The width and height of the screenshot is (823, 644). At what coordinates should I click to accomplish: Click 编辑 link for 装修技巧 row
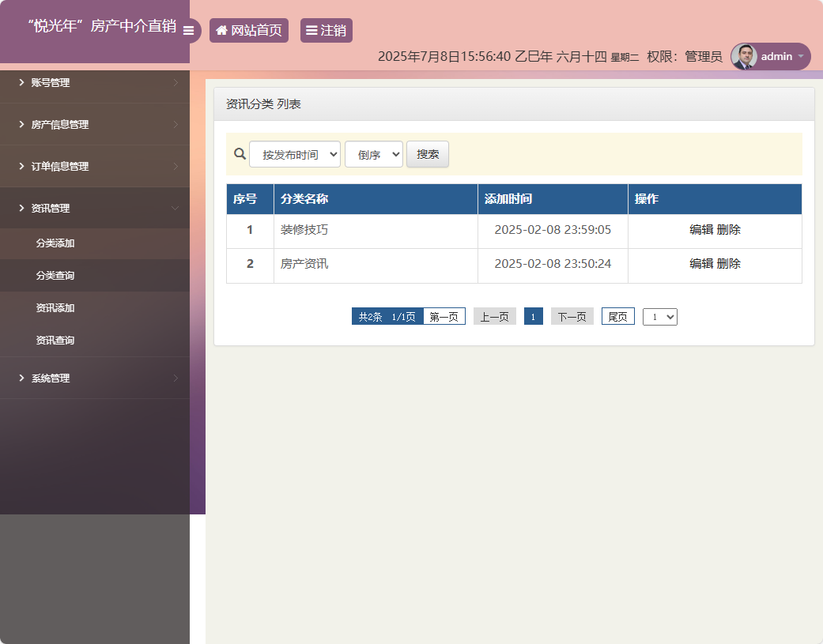(699, 229)
